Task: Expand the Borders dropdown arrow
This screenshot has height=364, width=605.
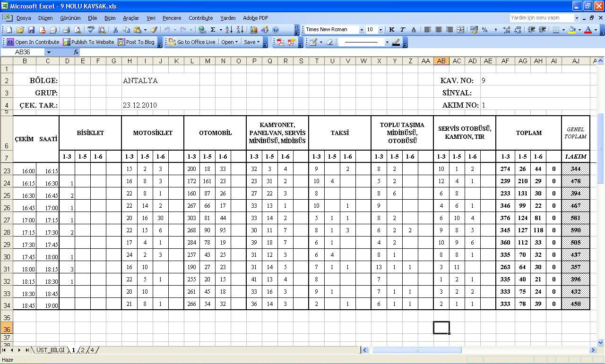Action: click(563, 30)
